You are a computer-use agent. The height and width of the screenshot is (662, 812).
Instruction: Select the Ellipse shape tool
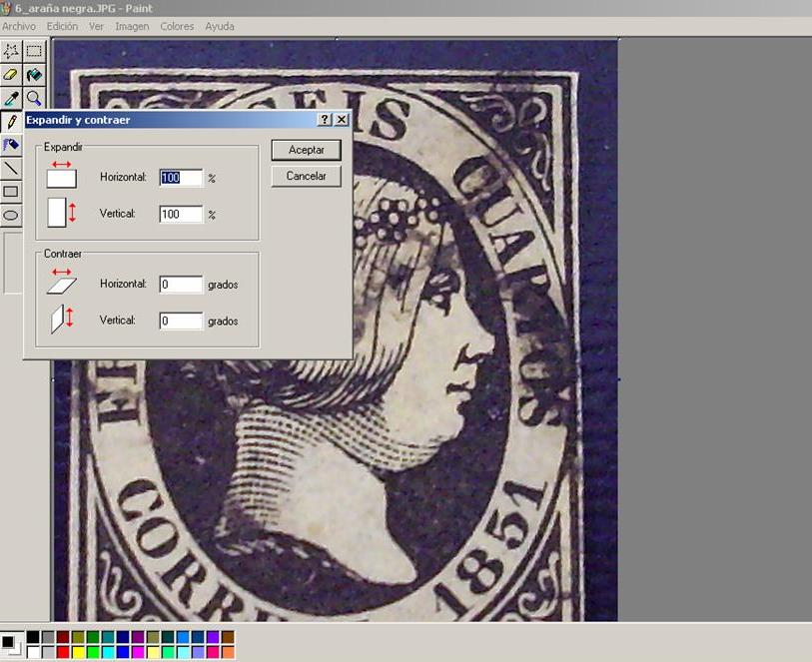click(x=11, y=215)
